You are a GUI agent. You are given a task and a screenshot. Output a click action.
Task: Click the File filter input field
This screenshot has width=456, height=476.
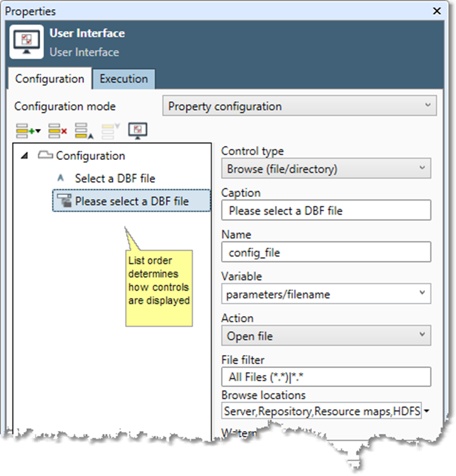[325, 377]
